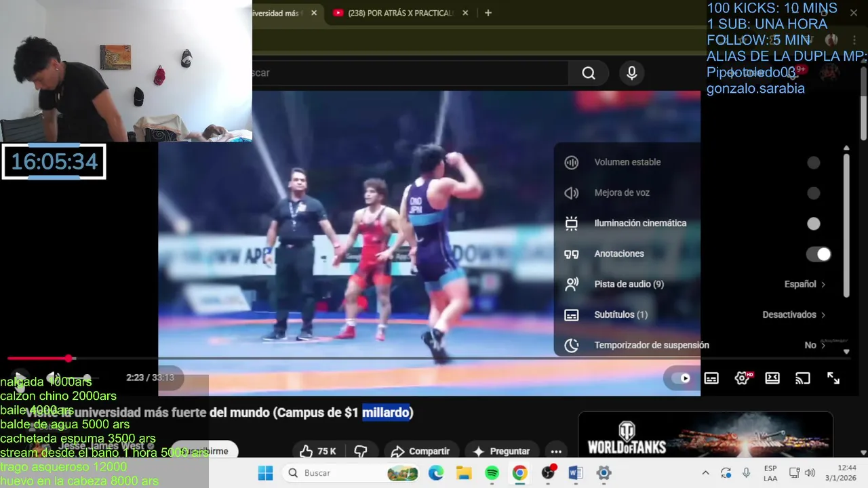Open the World of Tanks ad thumbnail
Screen dimensions: 868x488
(x=705, y=434)
